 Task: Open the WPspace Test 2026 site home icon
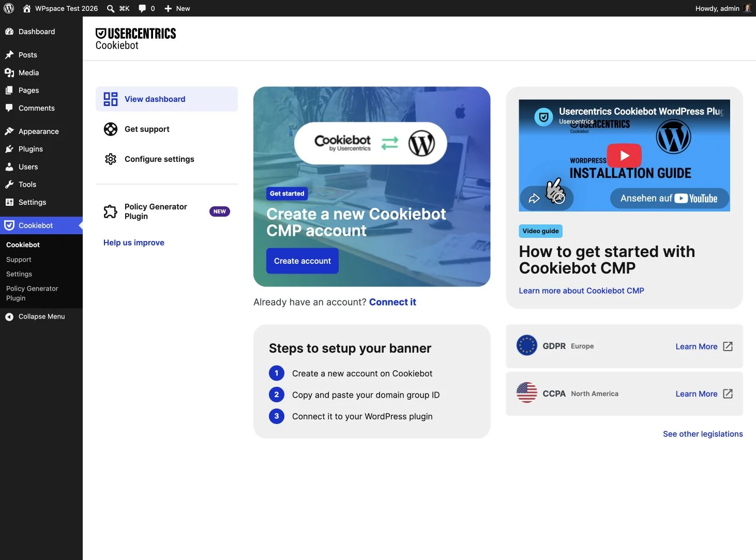pyautogui.click(x=27, y=8)
